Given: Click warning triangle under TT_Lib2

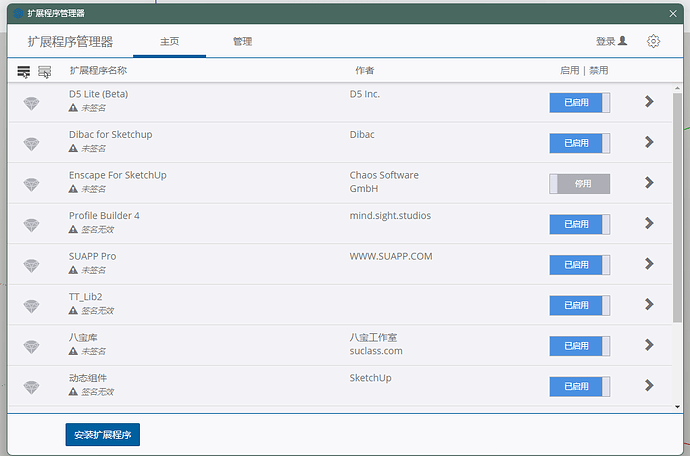Looking at the screenshot, I should [x=73, y=310].
